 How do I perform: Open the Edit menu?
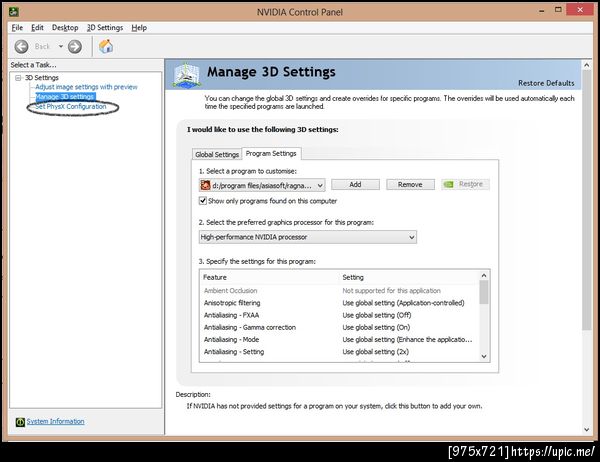click(37, 28)
